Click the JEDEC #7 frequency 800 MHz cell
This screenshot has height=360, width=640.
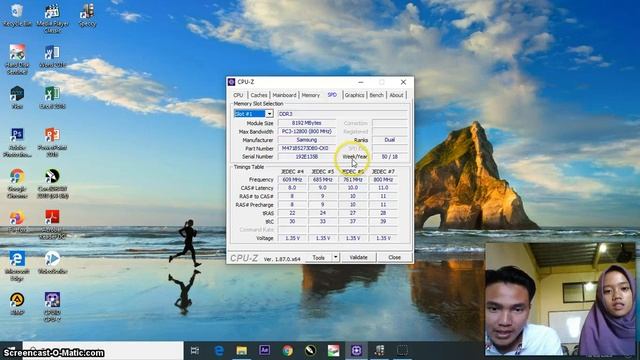(383, 180)
